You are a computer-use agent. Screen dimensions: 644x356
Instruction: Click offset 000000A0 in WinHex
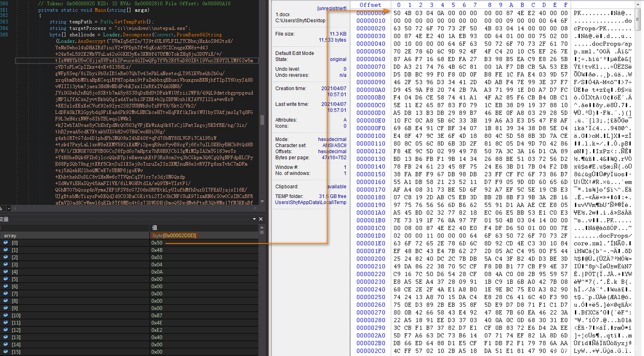pyautogui.click(x=371, y=90)
